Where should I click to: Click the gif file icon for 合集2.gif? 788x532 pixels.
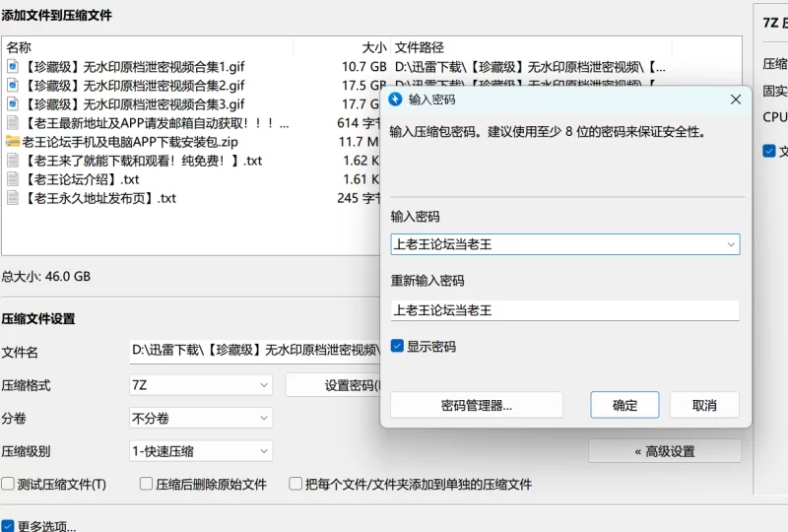[x=13, y=85]
